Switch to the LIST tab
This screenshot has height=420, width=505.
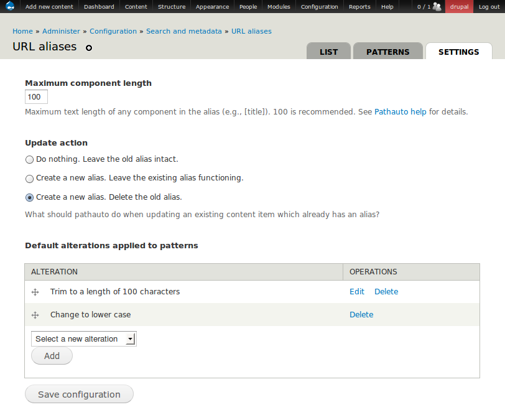(328, 52)
